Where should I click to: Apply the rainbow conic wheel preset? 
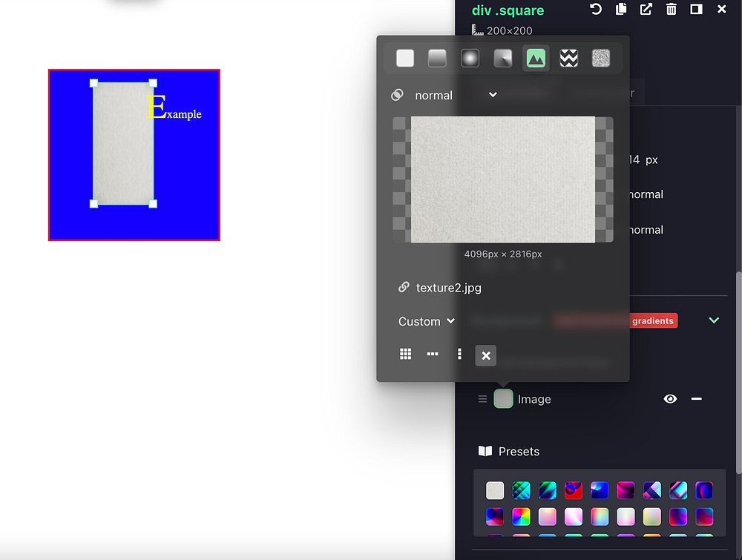click(521, 516)
